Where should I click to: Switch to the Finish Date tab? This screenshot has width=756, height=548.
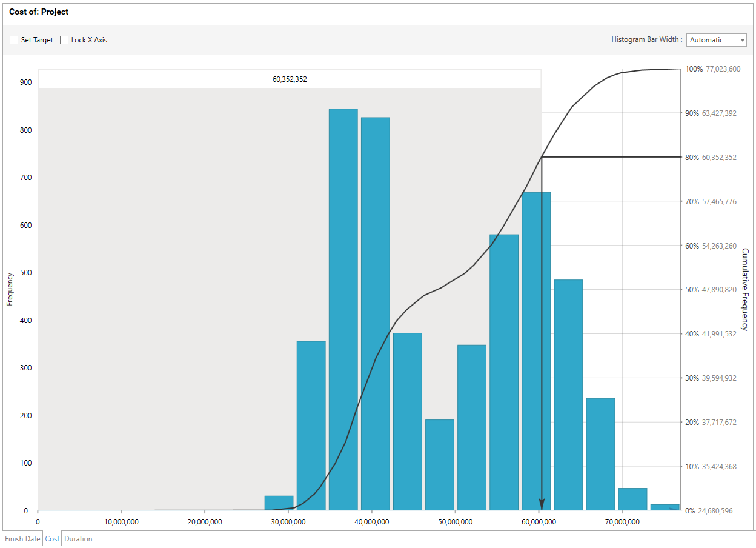point(22,538)
